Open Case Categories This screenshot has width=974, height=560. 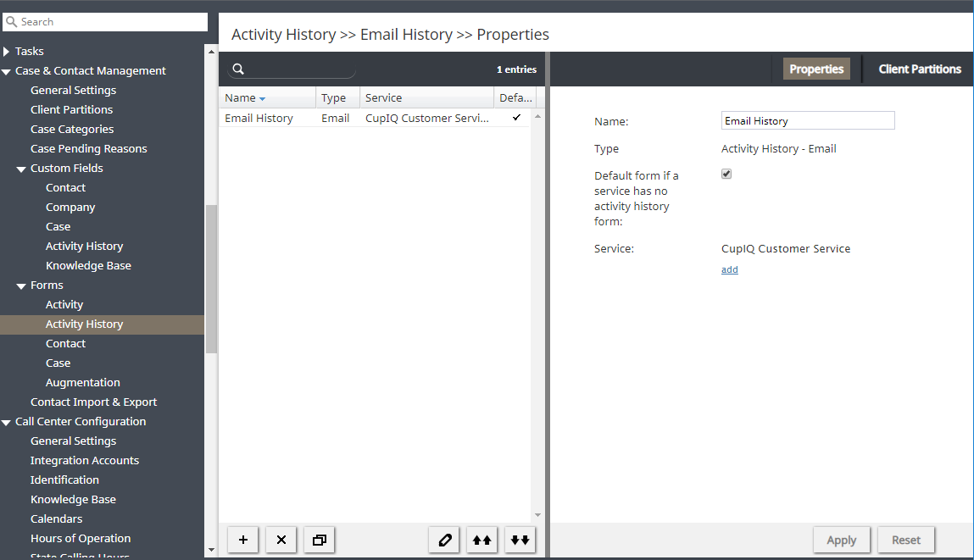[72, 129]
